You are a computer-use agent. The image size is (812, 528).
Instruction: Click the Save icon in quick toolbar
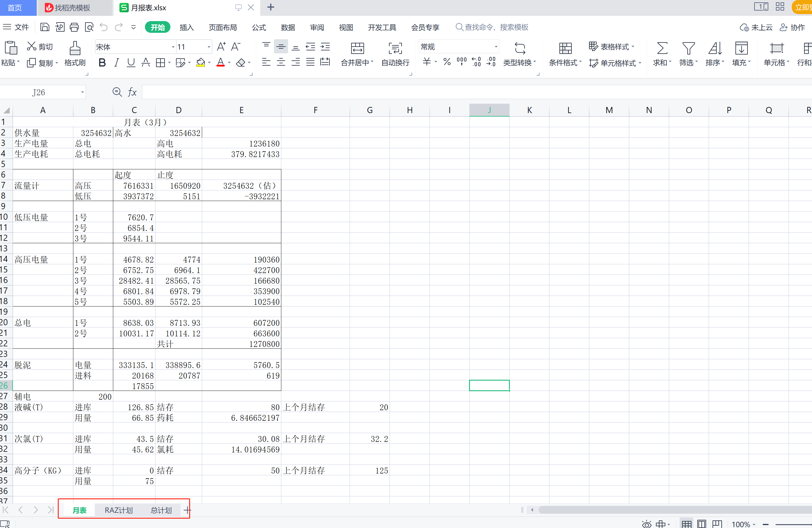click(x=45, y=27)
